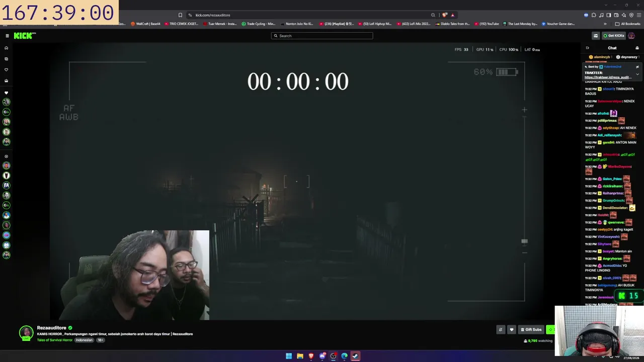The width and height of the screenshot is (644, 362).
Task: Click the 9,795 watching viewer count
Action: (x=538, y=341)
